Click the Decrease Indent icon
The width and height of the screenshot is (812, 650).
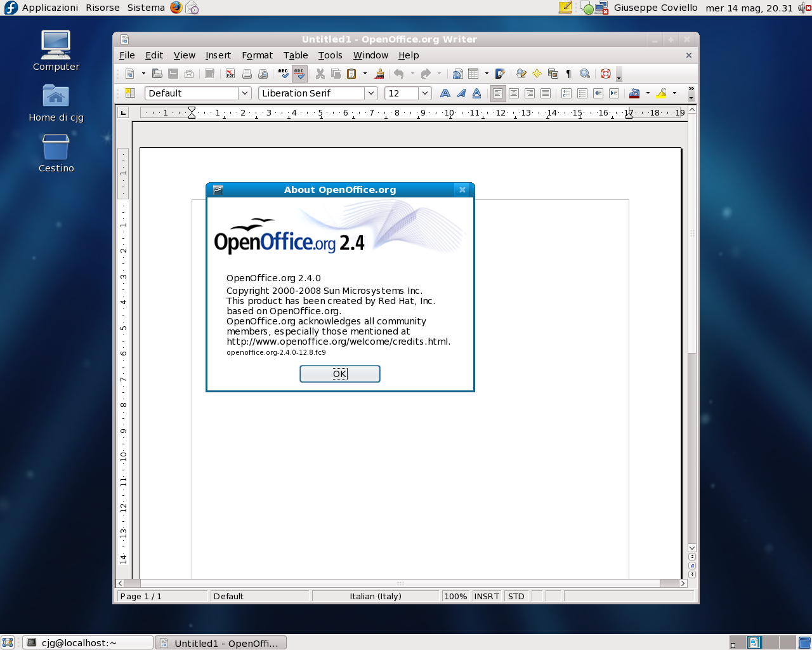point(598,93)
